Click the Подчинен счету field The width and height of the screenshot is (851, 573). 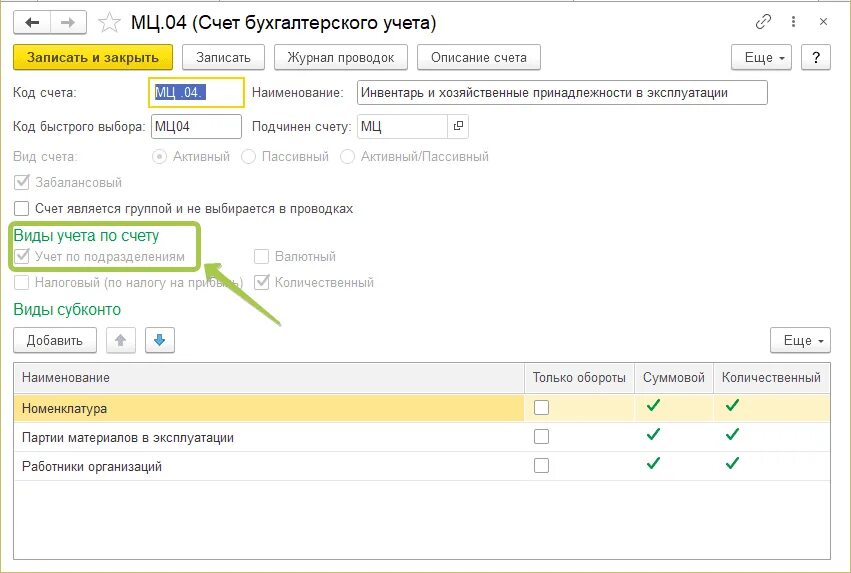coord(402,126)
